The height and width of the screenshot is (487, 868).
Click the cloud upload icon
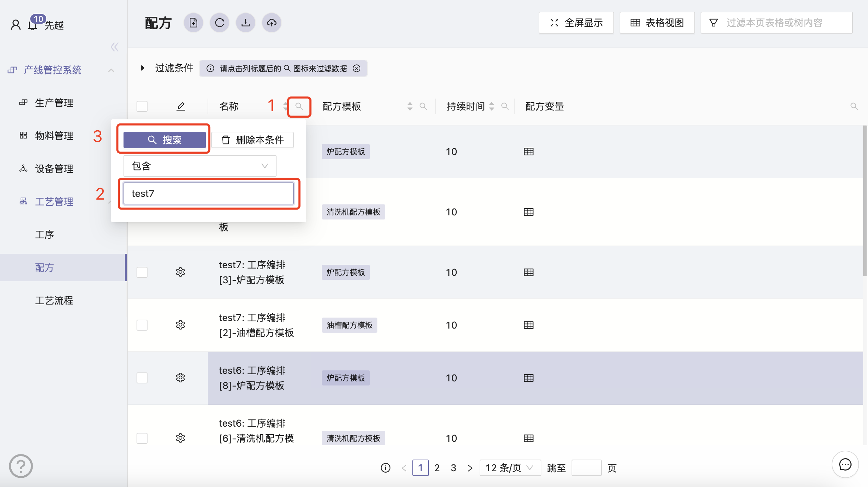[x=272, y=23]
